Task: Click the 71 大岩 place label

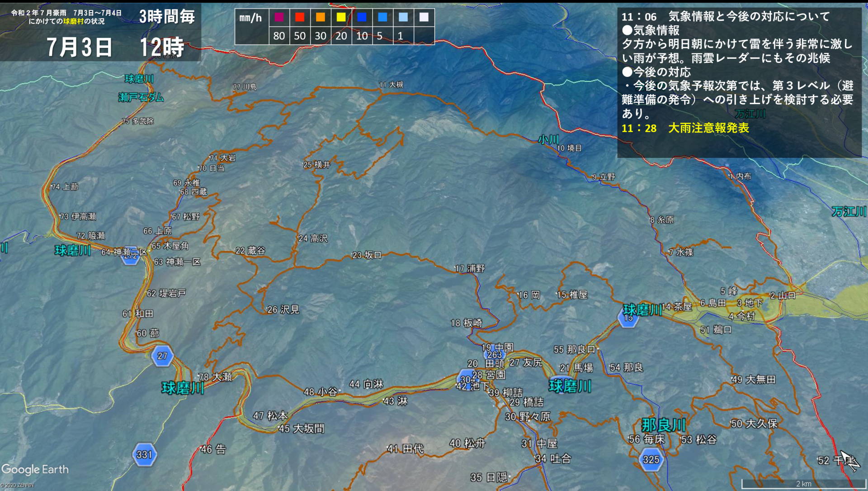Action: click(222, 158)
